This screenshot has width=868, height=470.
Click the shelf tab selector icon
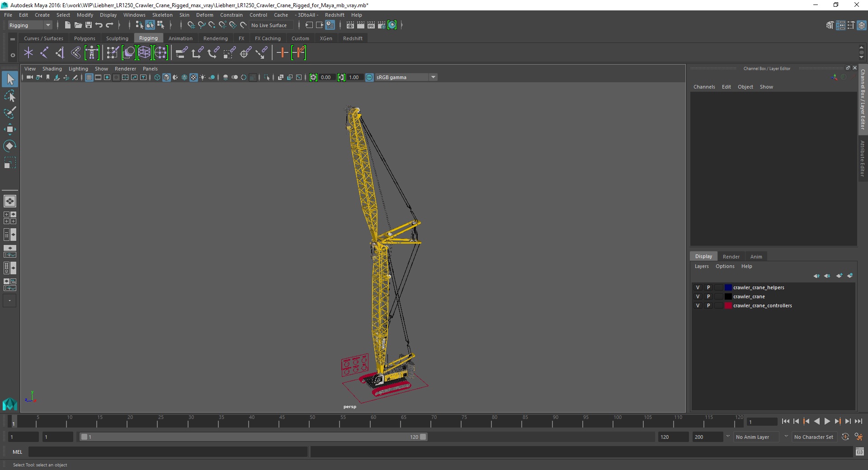click(13, 39)
